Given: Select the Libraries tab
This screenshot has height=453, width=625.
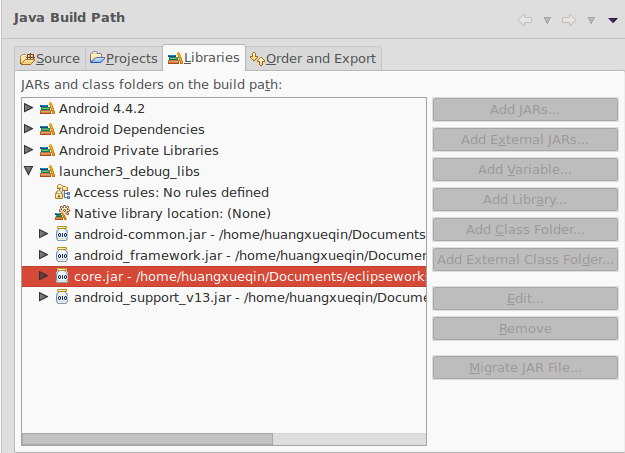Looking at the screenshot, I should pos(204,58).
